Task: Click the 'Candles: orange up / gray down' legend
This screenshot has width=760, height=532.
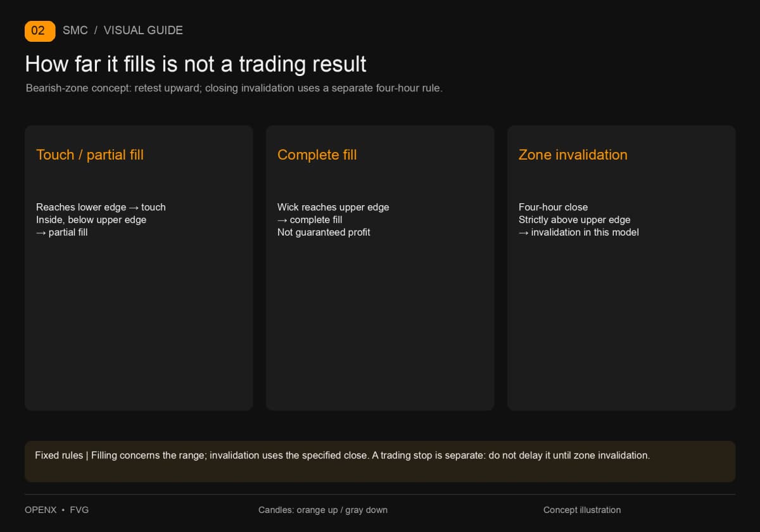Action: point(323,510)
